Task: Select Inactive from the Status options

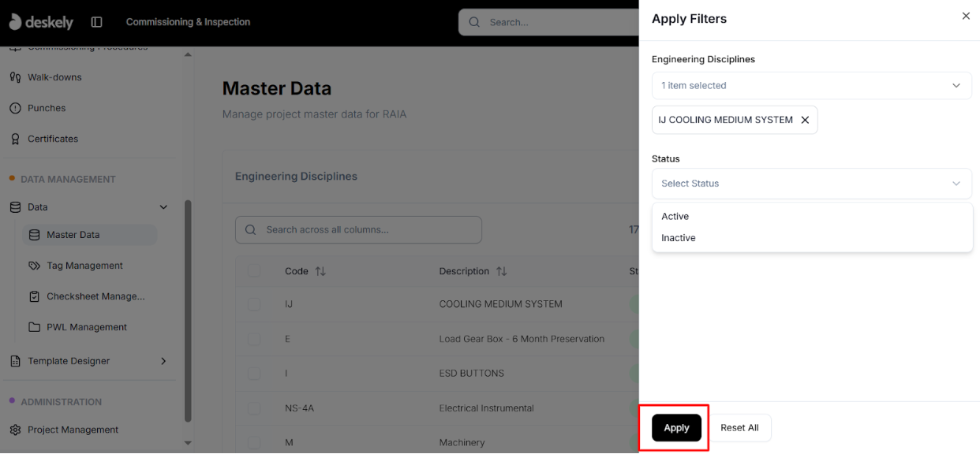Action: 678,237
